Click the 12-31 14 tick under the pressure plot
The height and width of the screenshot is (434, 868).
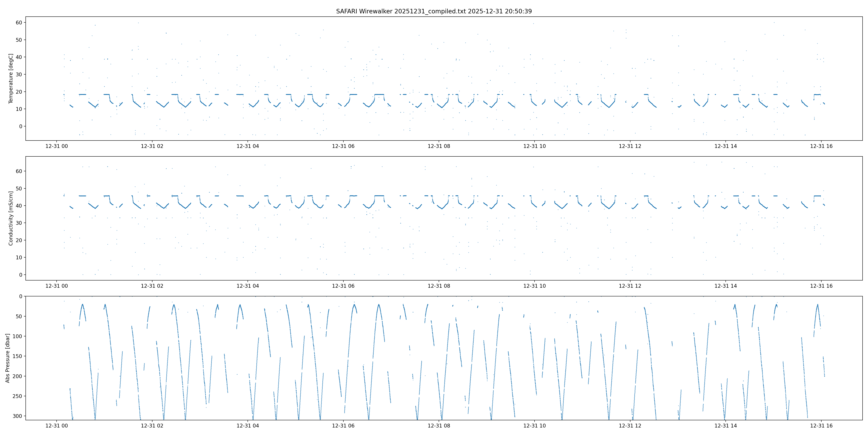pos(726,426)
